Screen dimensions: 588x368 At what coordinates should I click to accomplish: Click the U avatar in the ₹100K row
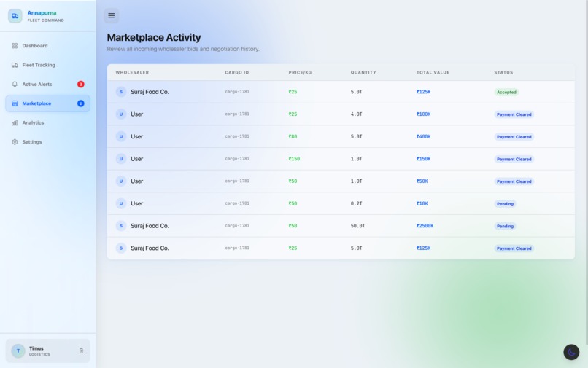pyautogui.click(x=121, y=114)
